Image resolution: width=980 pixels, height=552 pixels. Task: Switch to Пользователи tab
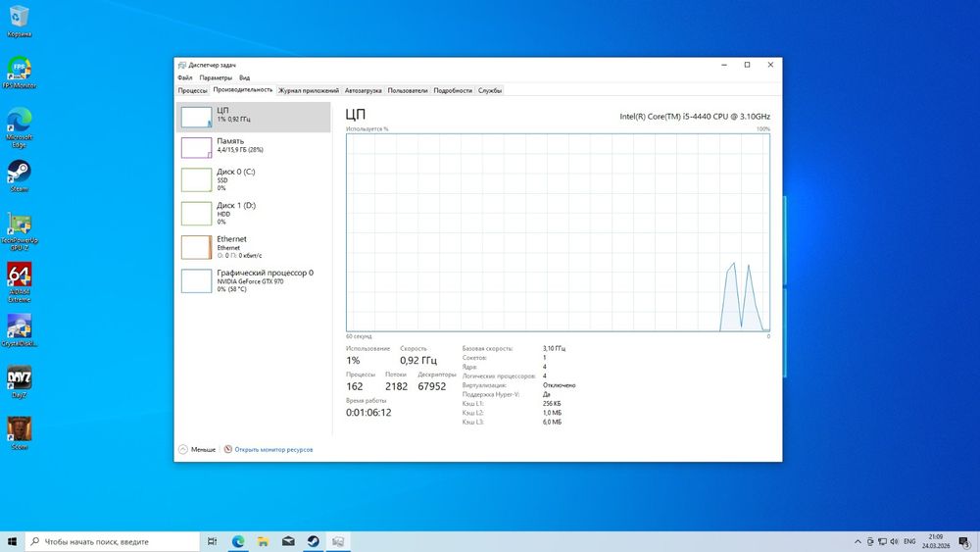coord(408,90)
